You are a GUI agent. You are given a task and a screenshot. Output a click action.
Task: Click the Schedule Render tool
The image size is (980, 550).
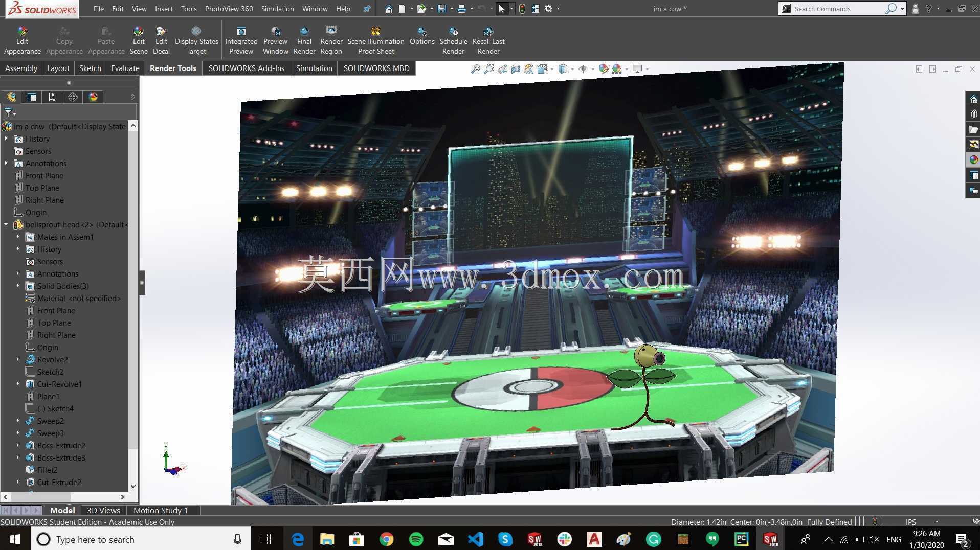tap(453, 40)
